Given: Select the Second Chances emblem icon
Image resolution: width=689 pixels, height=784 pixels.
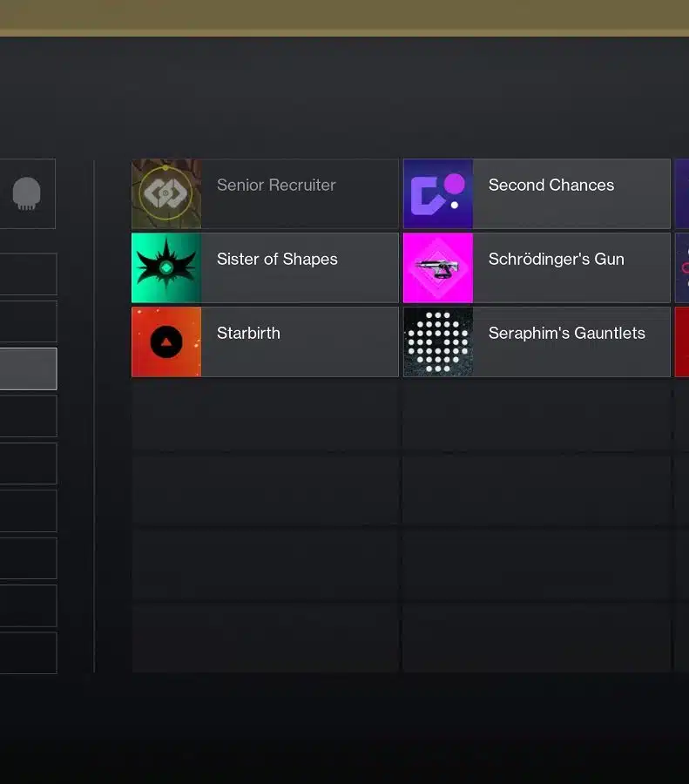Looking at the screenshot, I should tap(438, 194).
